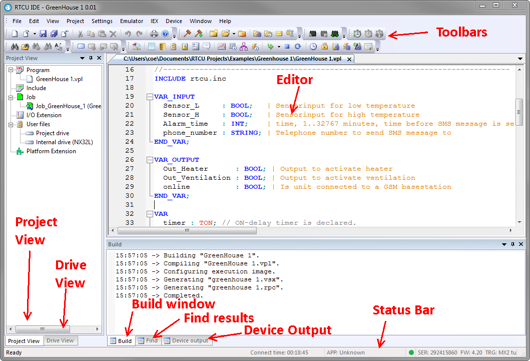
Task: Click 'APP: Unknown' in the status bar
Action: 346,353
